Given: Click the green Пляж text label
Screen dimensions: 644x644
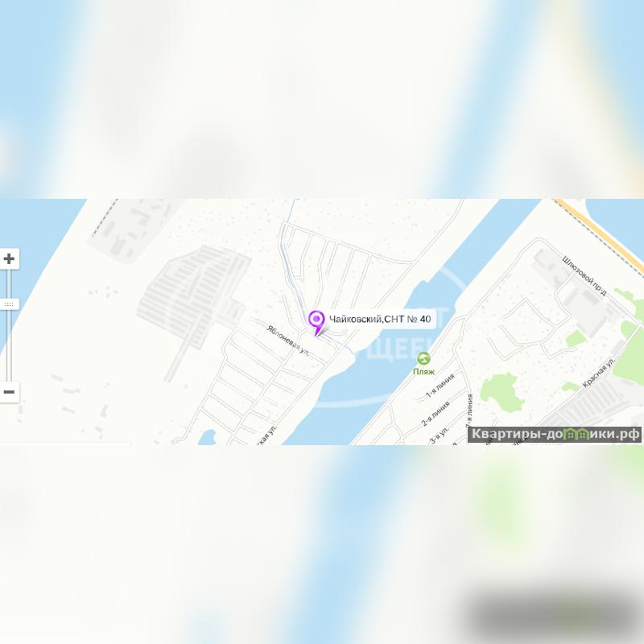Looking at the screenshot, I should pyautogui.click(x=423, y=372).
